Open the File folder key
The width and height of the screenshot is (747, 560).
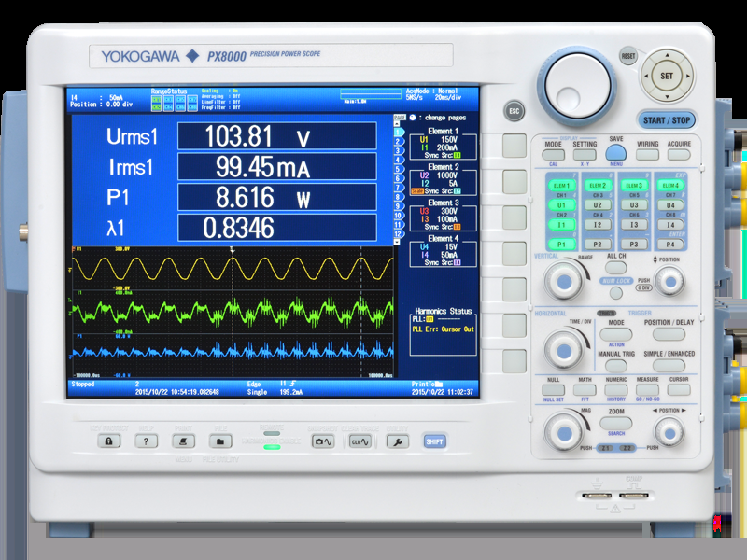click(x=220, y=441)
